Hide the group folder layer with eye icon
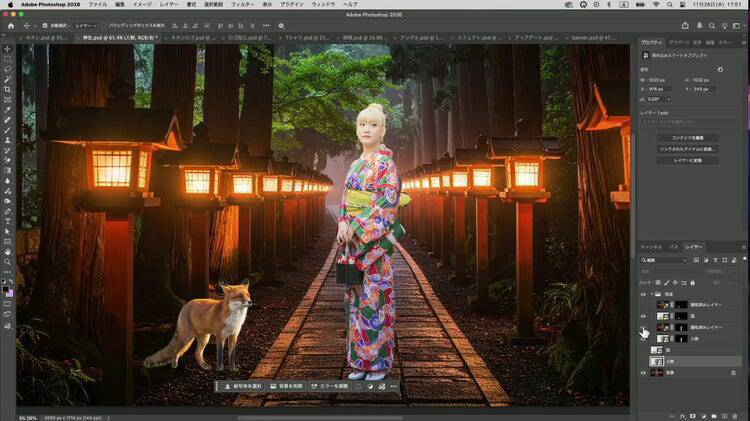 pos(643,294)
